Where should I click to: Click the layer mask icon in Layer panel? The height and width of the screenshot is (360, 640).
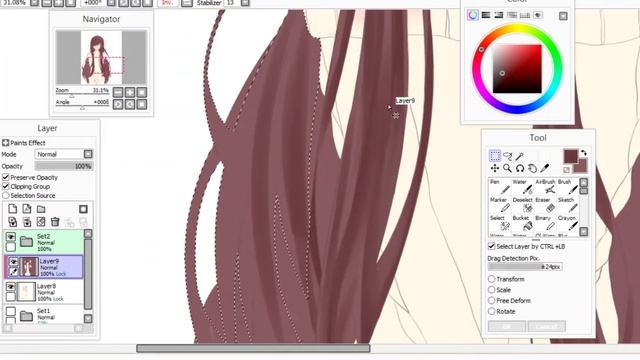click(x=83, y=209)
